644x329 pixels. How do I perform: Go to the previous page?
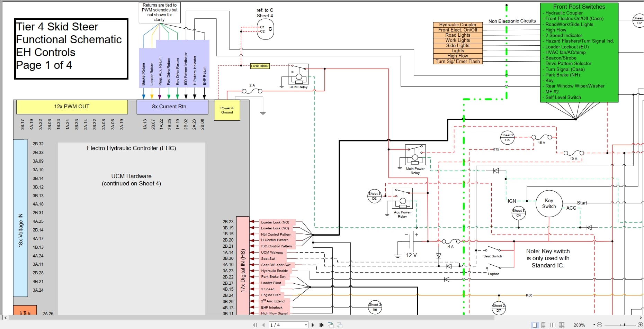tap(263, 325)
